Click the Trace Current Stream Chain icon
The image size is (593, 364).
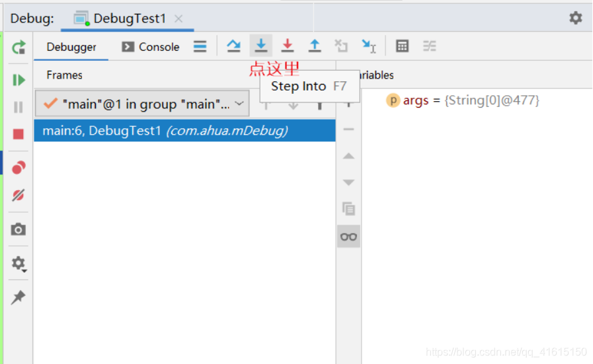point(429,46)
